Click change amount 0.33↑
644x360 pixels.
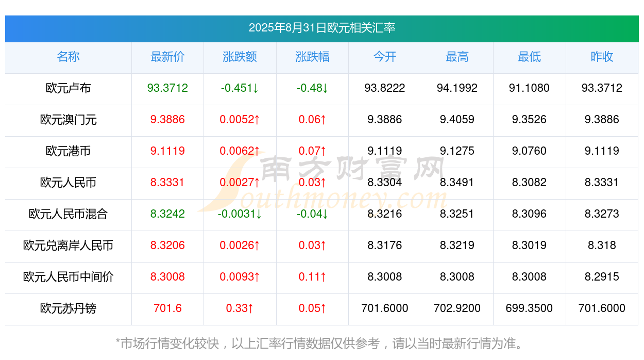tap(240, 308)
